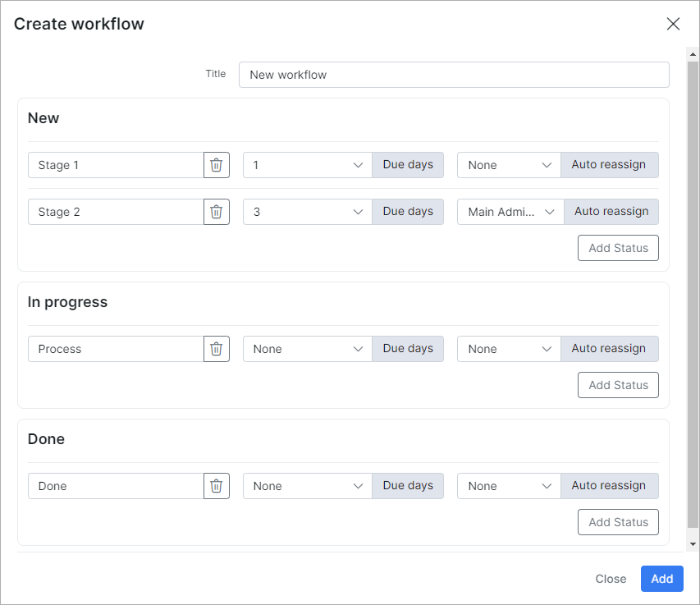Open the Main Admi... auto reassign dropdown
700x605 pixels.
tap(510, 212)
